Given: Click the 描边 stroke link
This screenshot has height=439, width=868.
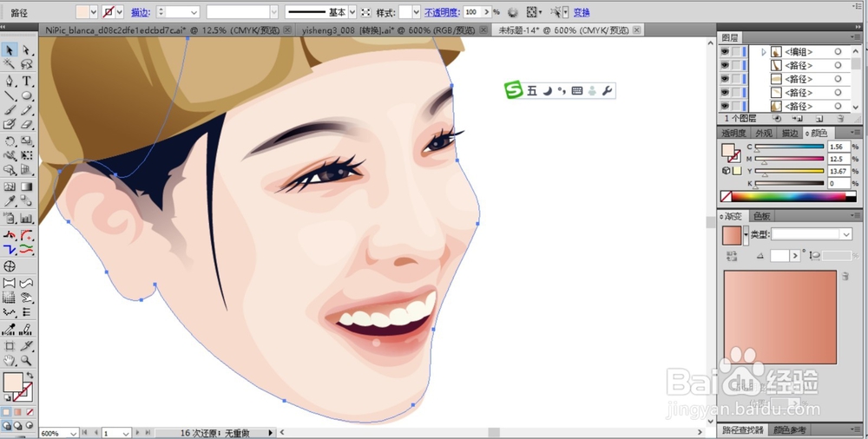Looking at the screenshot, I should pyautogui.click(x=141, y=12).
